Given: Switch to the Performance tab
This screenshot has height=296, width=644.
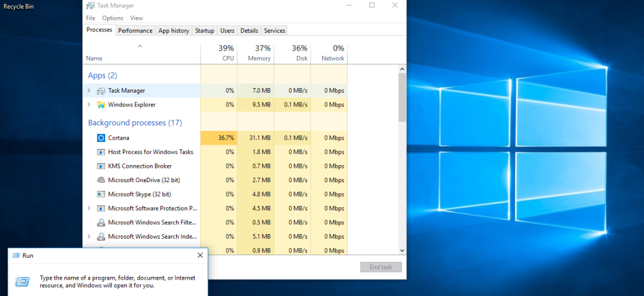Looking at the screenshot, I should coord(135,31).
